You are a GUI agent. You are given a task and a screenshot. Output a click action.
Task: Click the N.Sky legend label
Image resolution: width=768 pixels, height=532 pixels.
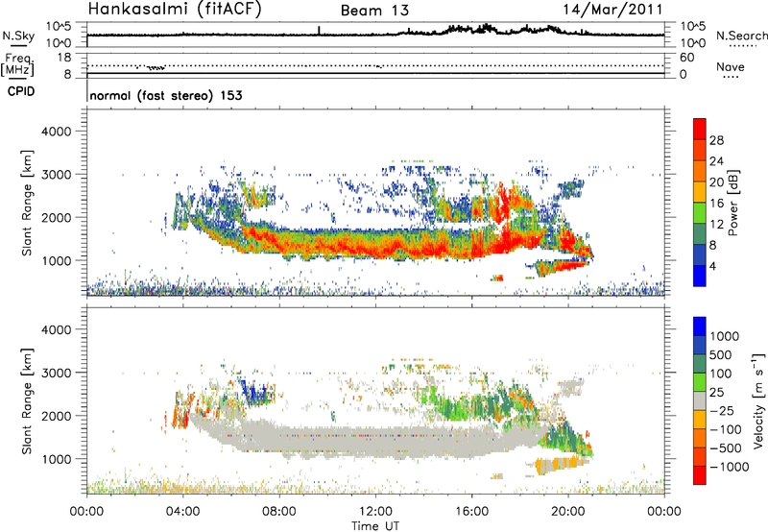[16, 36]
